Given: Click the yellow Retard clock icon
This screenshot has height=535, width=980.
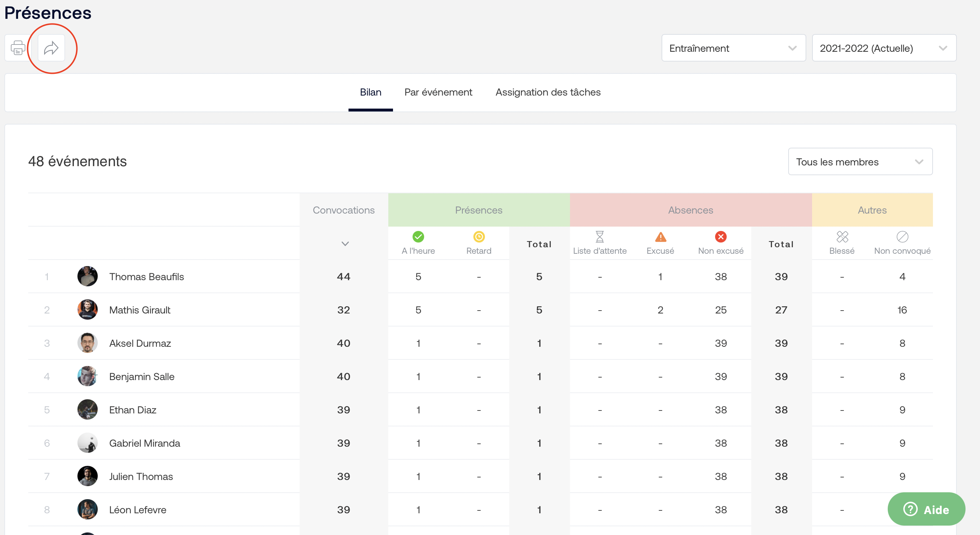Looking at the screenshot, I should tap(478, 237).
